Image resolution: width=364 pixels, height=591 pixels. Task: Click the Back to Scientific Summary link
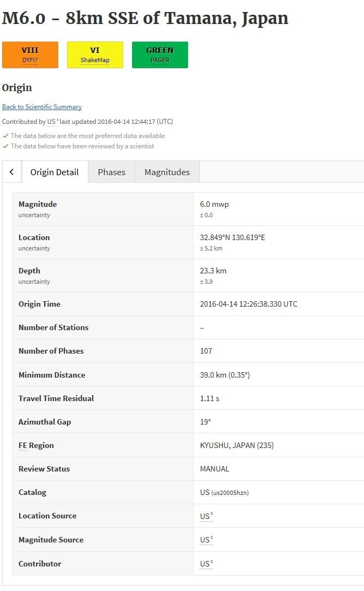click(42, 106)
